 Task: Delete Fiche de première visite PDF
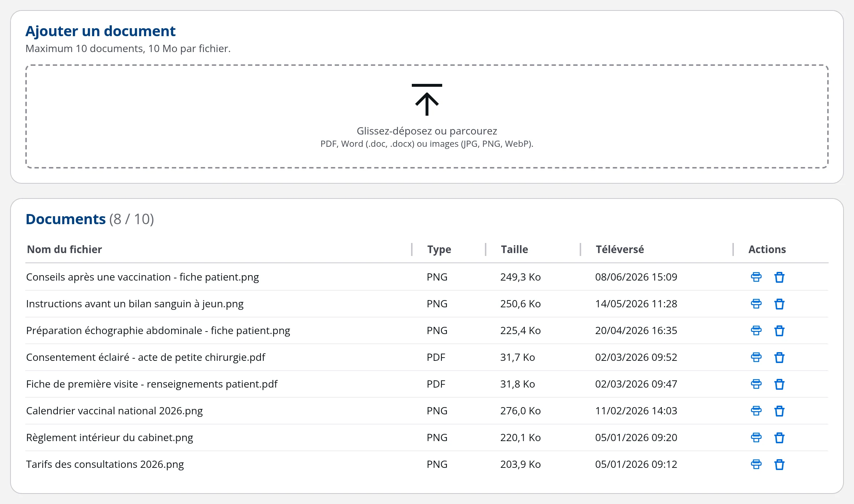coord(779,384)
